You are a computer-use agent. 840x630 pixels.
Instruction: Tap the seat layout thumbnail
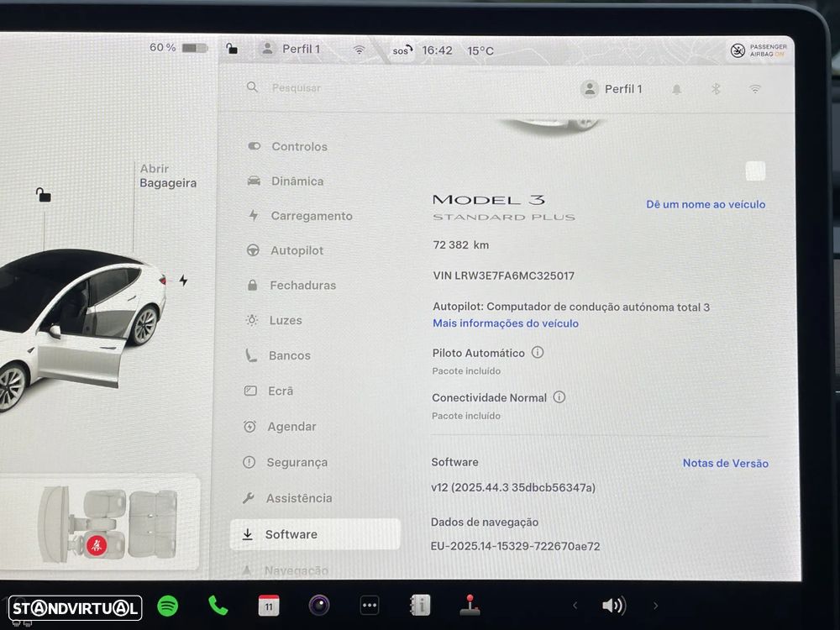pos(106,524)
